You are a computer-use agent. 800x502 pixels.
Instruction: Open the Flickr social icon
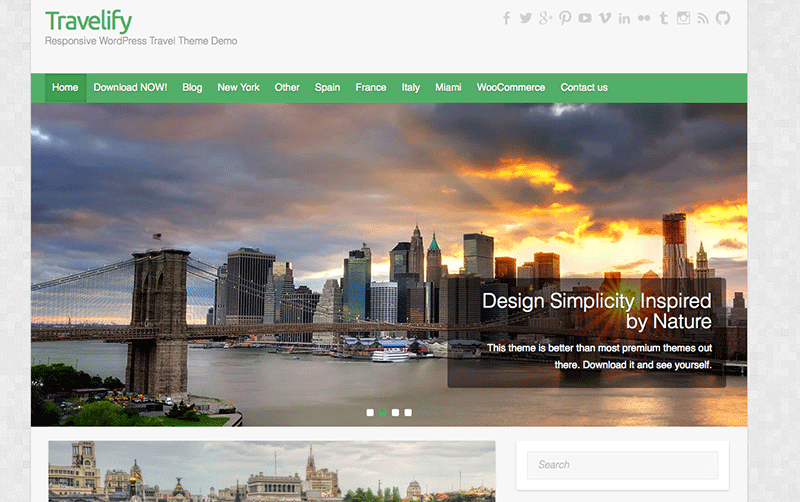coord(644,18)
